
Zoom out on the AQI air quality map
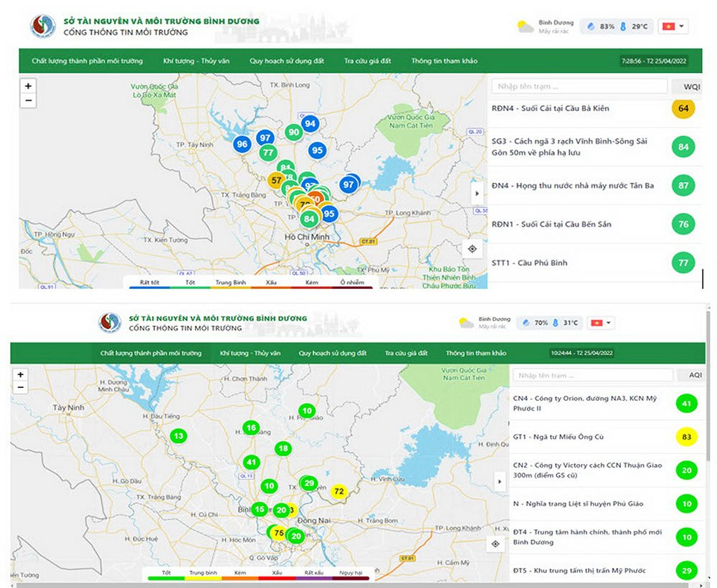tap(21, 388)
